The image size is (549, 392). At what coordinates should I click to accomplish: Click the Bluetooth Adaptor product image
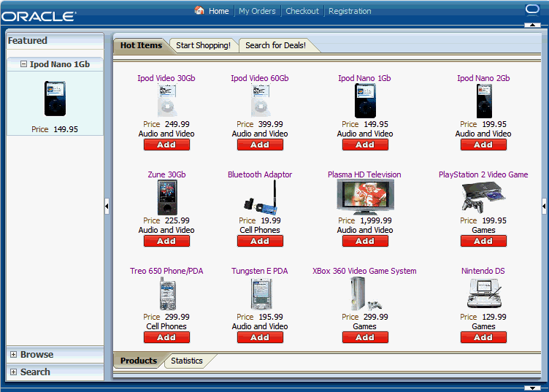click(261, 197)
